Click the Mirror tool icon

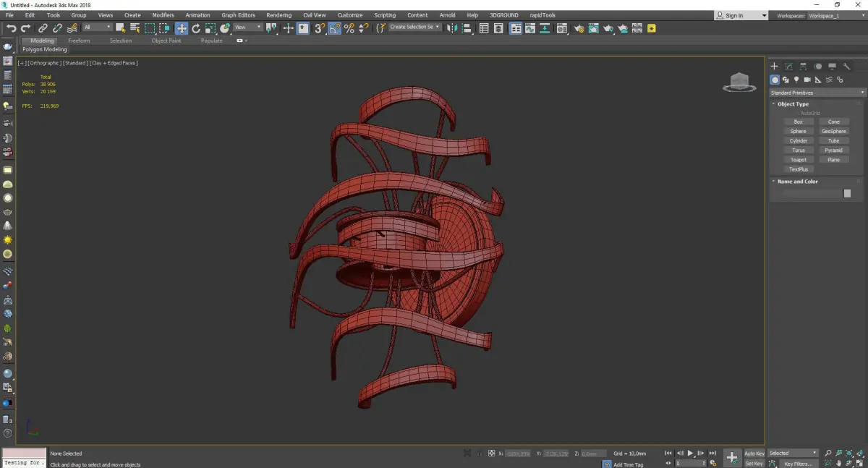(x=452, y=28)
